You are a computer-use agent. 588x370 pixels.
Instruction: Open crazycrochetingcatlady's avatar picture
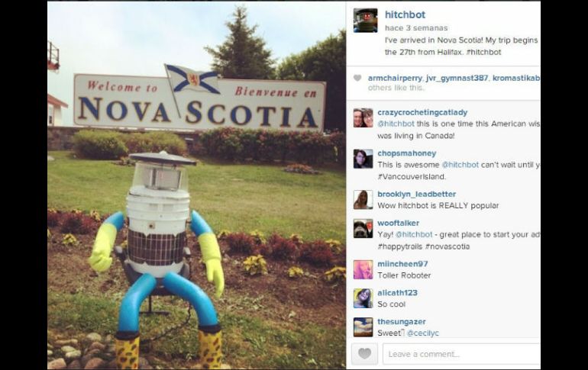point(363,118)
